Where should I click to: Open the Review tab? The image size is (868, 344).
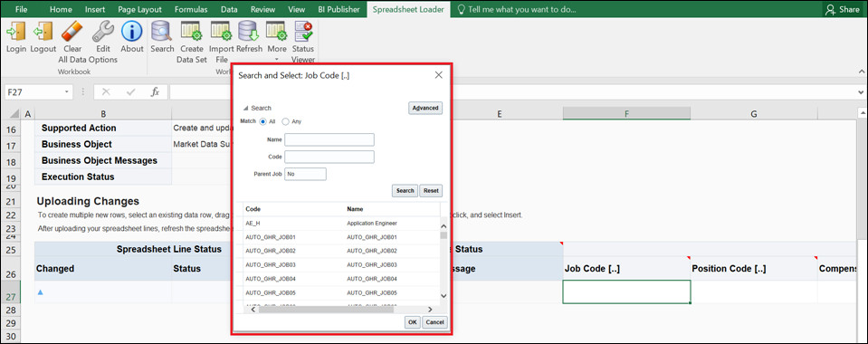point(263,9)
